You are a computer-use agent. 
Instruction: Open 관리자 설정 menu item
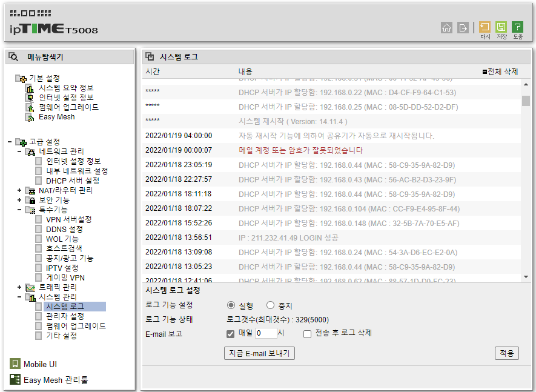pos(65,316)
